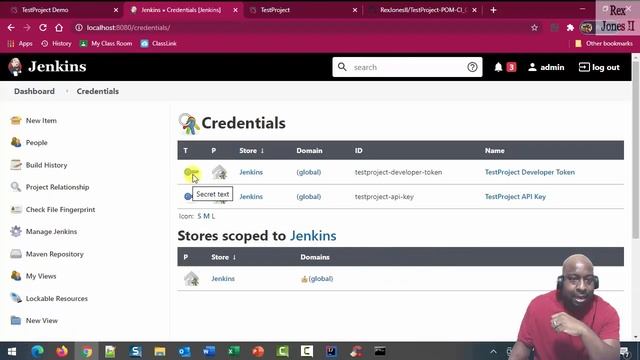This screenshot has height=360, width=640.
Task: Click the testproject-developer-token ID text
Action: coord(398,172)
